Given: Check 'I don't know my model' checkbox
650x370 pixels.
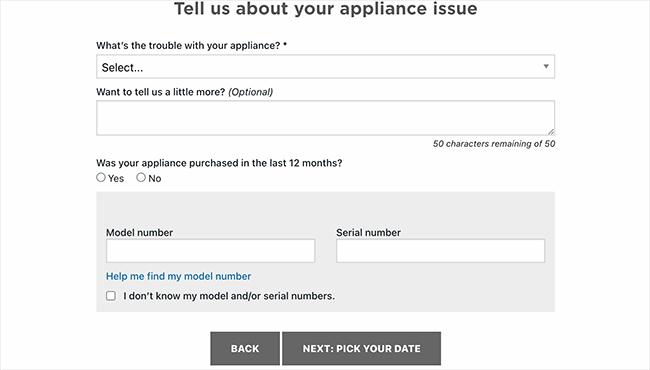Looking at the screenshot, I should point(111,296).
